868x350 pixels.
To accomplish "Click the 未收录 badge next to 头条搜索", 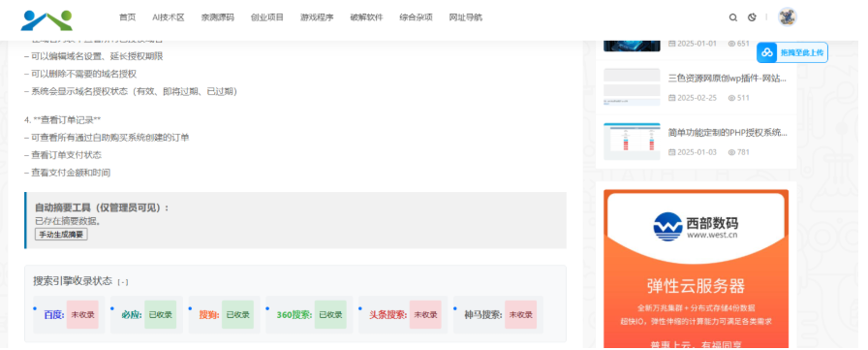I will pos(425,315).
